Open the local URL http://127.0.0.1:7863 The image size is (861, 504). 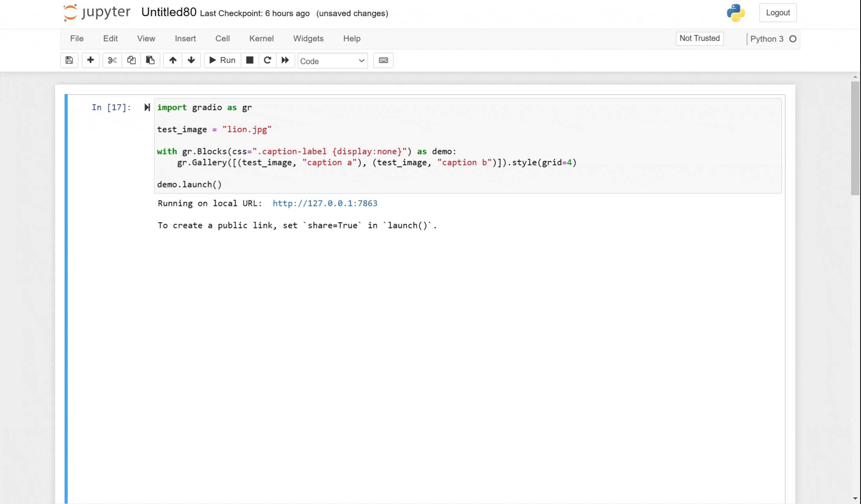pos(325,204)
